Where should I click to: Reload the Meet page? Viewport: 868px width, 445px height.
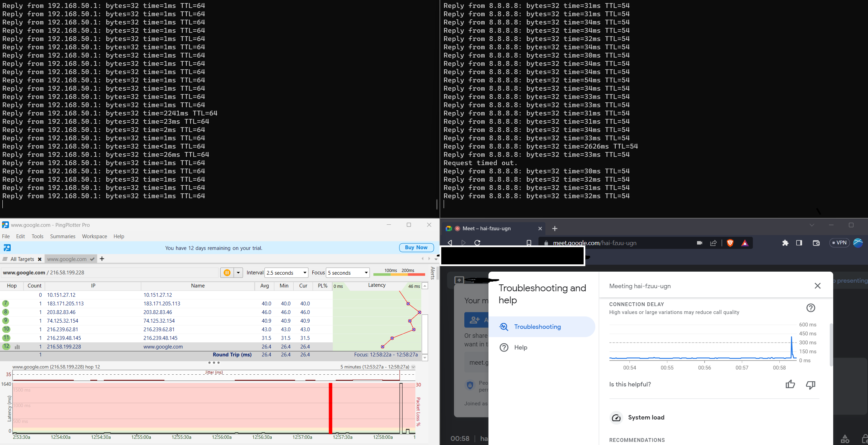click(477, 243)
